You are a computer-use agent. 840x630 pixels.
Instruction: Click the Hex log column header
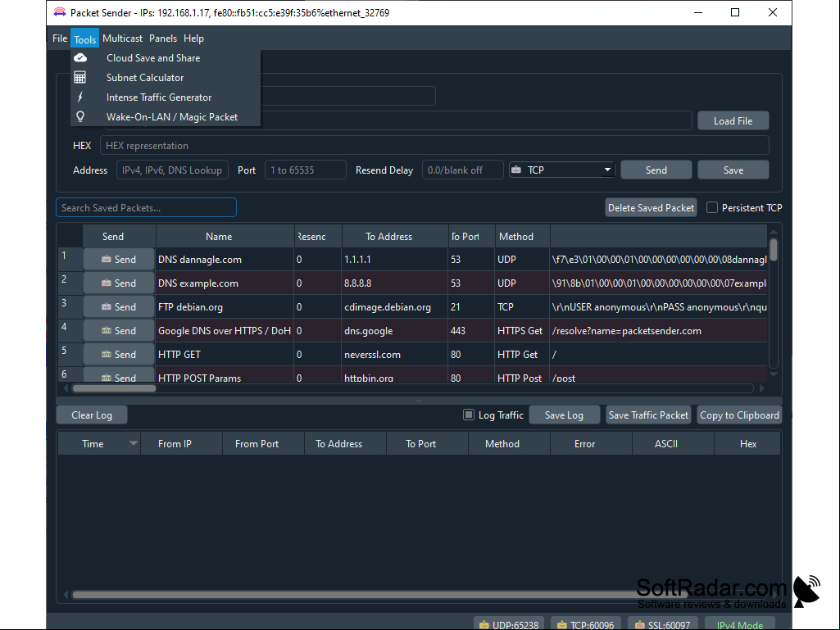pos(748,443)
